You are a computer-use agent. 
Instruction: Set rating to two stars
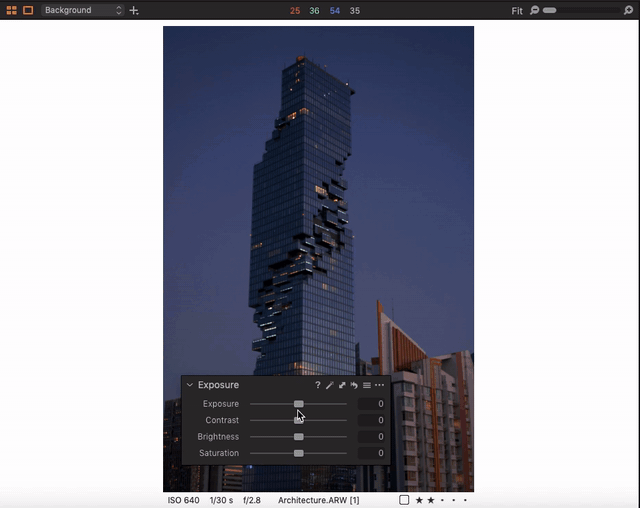coord(430,500)
